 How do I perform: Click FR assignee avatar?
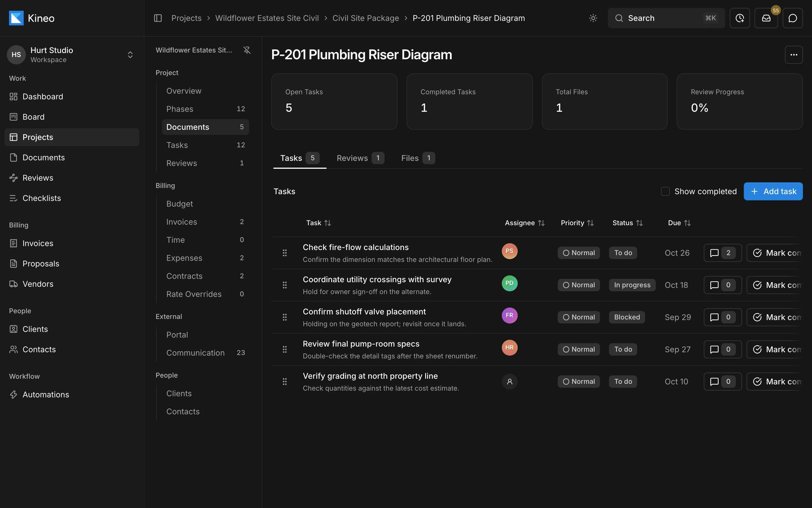(509, 316)
